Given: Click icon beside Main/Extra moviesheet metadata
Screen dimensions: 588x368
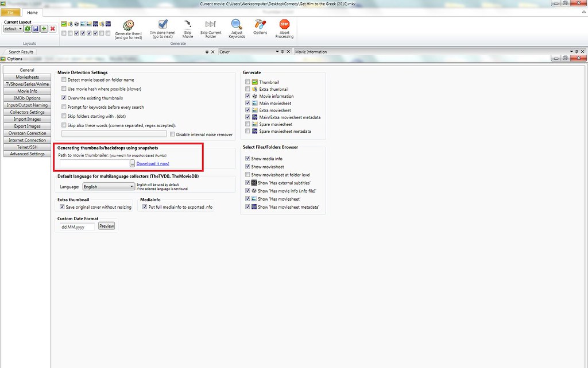Looking at the screenshot, I should 254,117.
